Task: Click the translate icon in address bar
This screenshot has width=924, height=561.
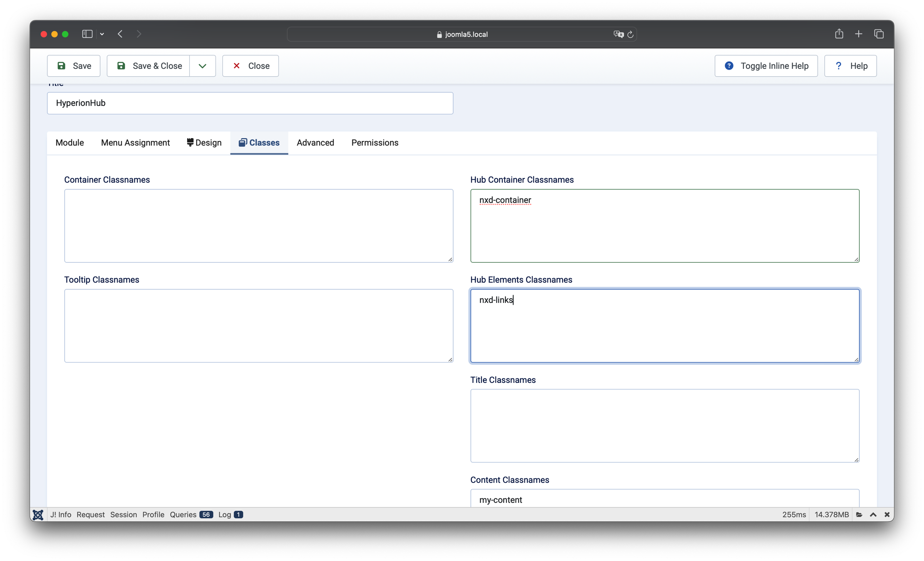Action: pos(618,34)
